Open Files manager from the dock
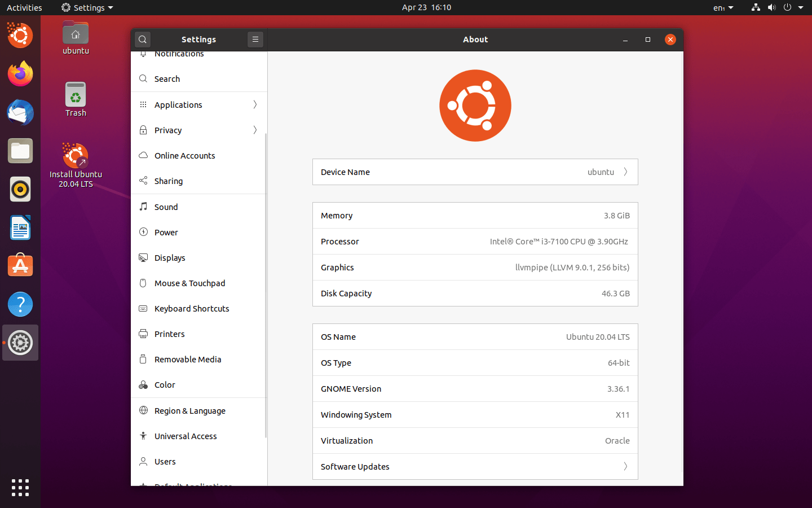This screenshot has height=508, width=812. click(20, 151)
